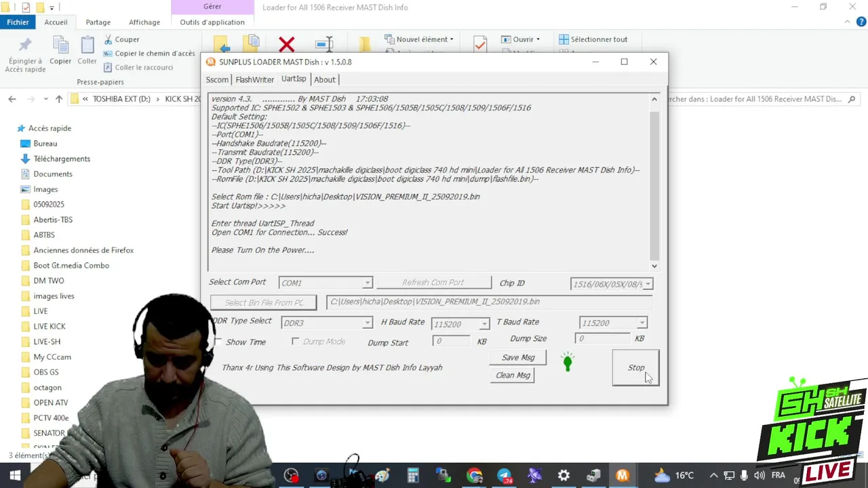The image size is (868, 488).
Task: Click the new folder icon in the ribbon
Action: (365, 45)
